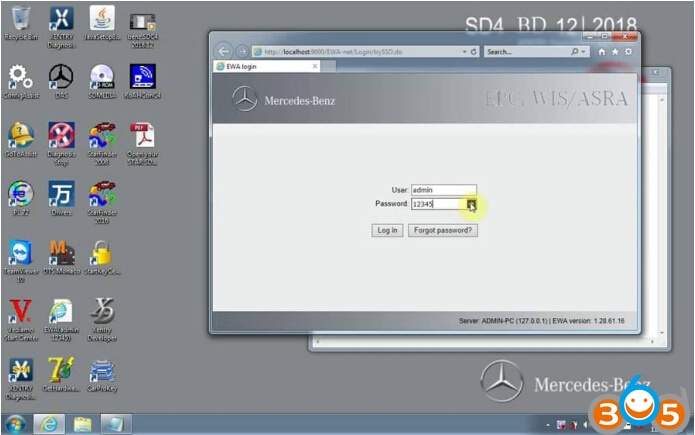Open the 'Open your STAR SD...' PDF file
This screenshot has width=695, height=435.
pos(142,144)
